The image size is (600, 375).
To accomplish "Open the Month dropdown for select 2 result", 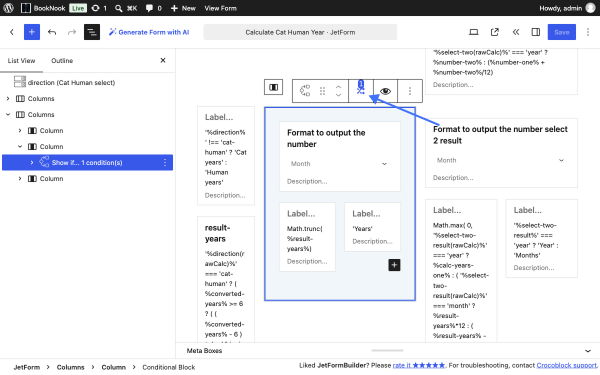I will click(x=501, y=160).
